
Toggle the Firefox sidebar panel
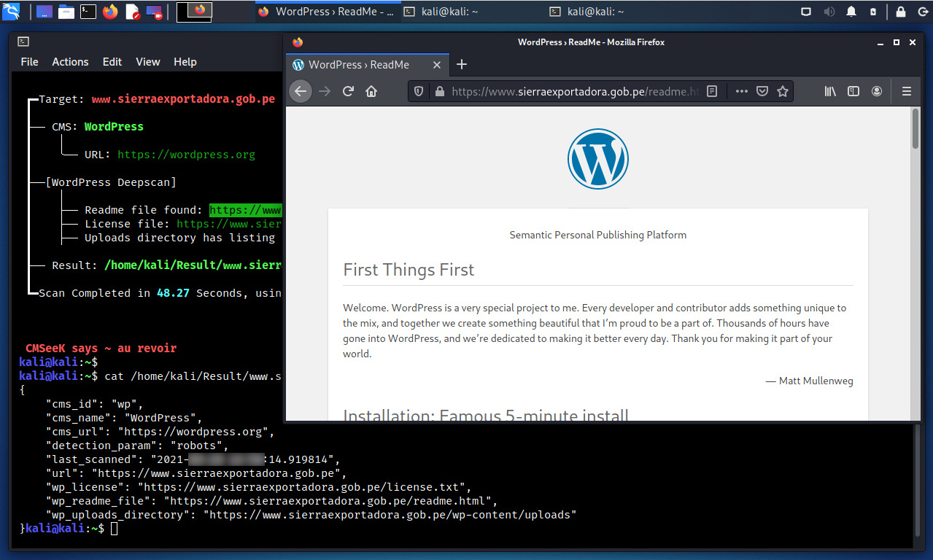coord(853,91)
